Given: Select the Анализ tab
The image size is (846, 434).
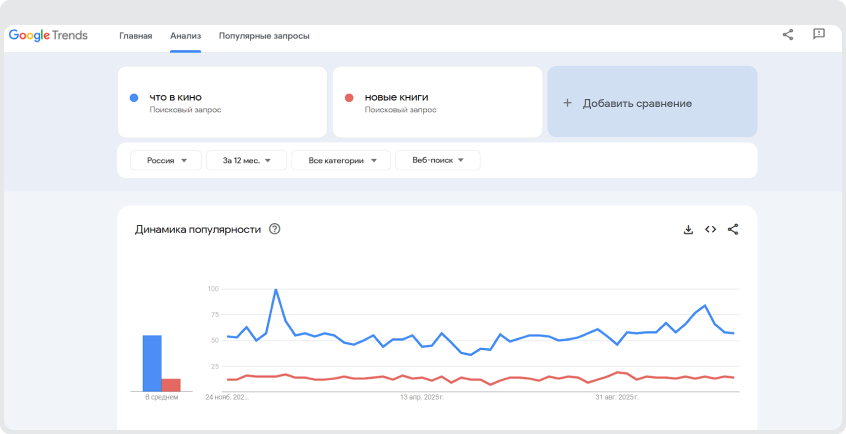Looking at the screenshot, I should (186, 36).
